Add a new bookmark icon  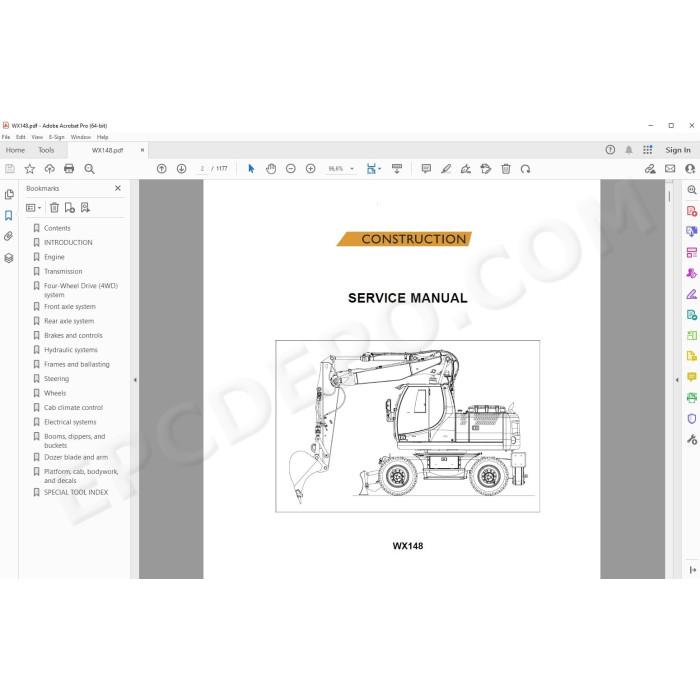click(x=70, y=208)
